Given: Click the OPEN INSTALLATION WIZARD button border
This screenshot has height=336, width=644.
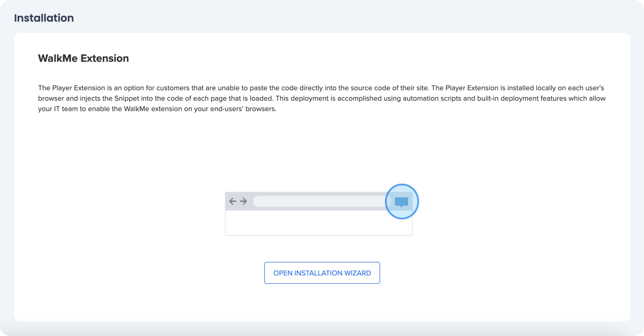Looking at the screenshot, I should [x=322, y=263].
